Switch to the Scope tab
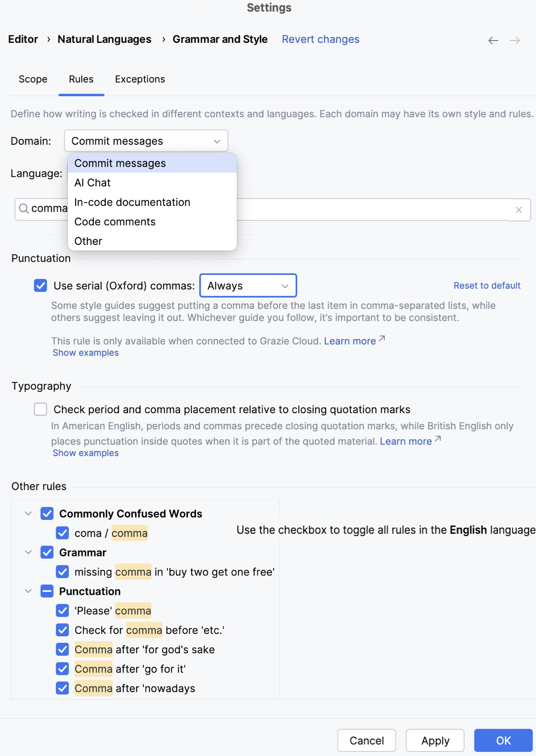The height and width of the screenshot is (756, 536). tap(33, 79)
